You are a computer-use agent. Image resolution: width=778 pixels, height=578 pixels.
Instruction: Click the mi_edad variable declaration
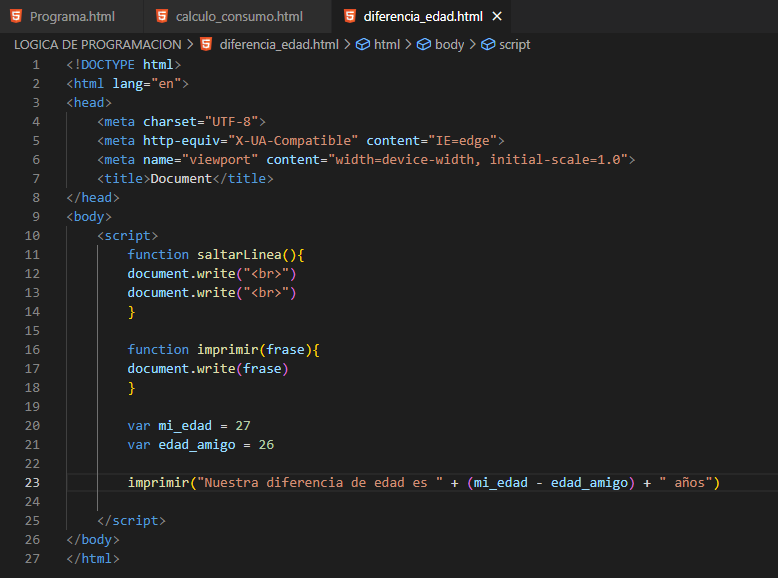click(185, 426)
